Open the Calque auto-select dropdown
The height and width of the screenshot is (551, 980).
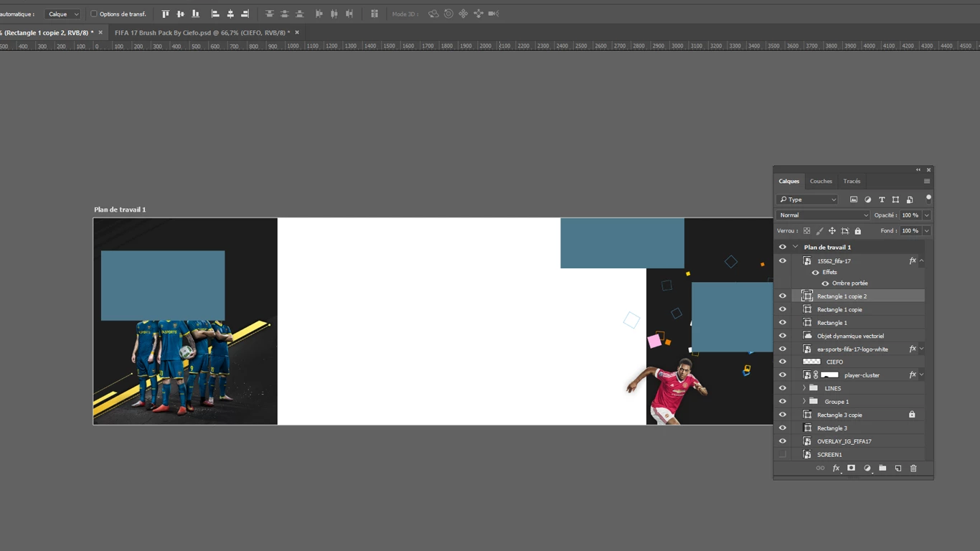coord(62,14)
